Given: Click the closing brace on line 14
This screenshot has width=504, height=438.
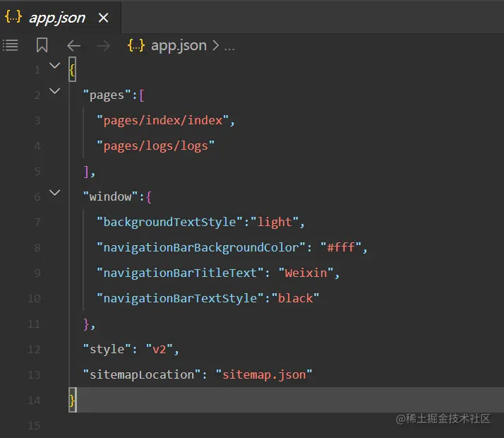Looking at the screenshot, I should (72, 401).
